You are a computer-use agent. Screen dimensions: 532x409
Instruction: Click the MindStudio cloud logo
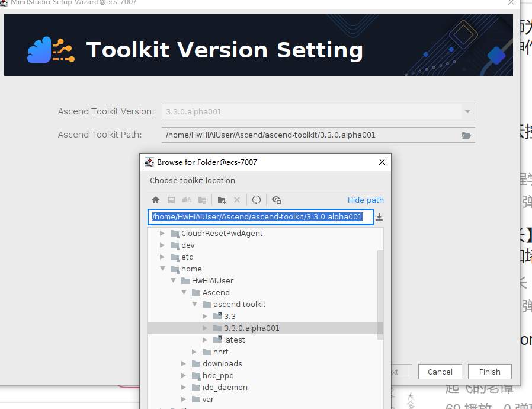pyautogui.click(x=51, y=50)
